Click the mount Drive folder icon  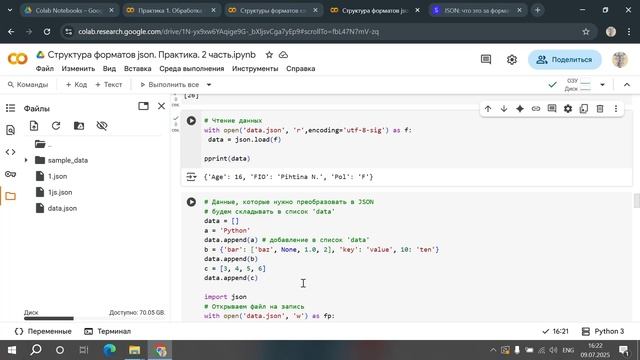tap(79, 126)
